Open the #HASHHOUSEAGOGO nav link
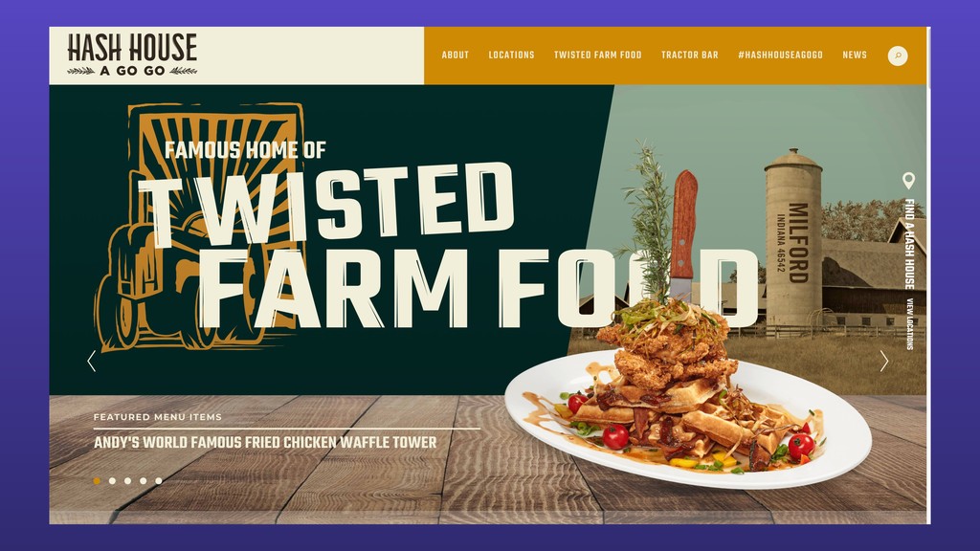The height and width of the screenshot is (551, 980). 781,55
